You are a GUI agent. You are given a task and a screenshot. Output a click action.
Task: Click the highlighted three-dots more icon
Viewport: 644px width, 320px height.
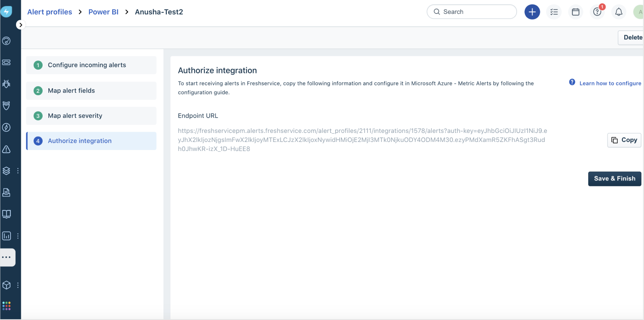click(7, 257)
